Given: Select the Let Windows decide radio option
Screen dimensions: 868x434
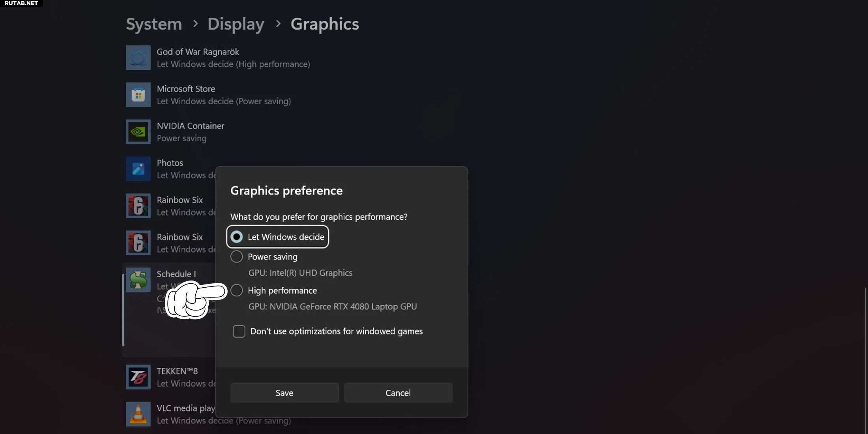Looking at the screenshot, I should pyautogui.click(x=237, y=237).
